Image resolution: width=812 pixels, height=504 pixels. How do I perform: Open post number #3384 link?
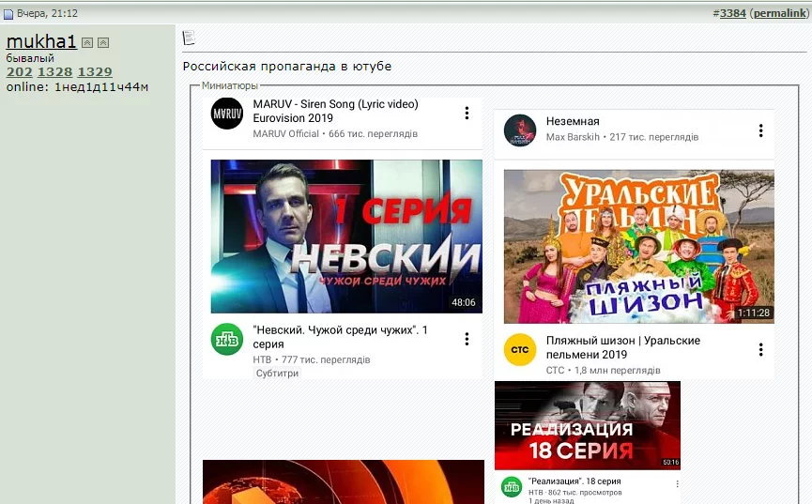733,13
